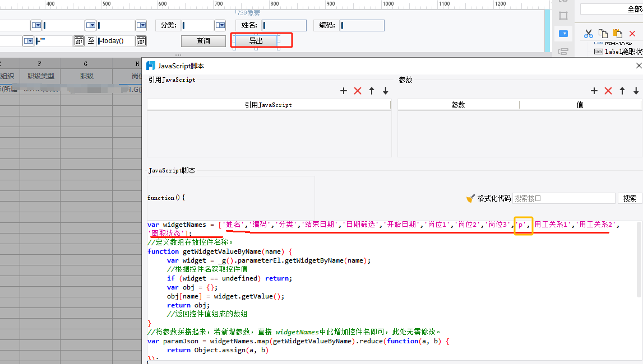Expand combo box arrow left of 分类 label
643x364 pixels.
(x=141, y=25)
